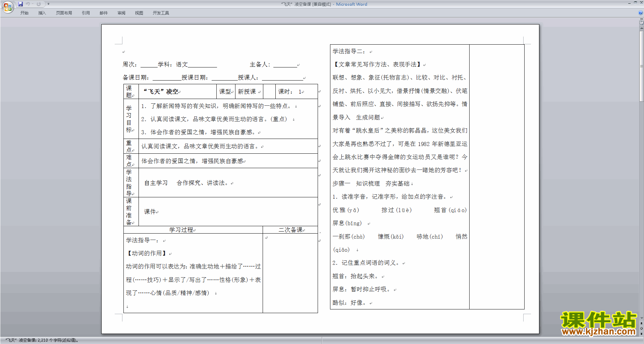This screenshot has height=344, width=644.
Task: Click the 景导入 生成问题 line
Action: point(356,117)
